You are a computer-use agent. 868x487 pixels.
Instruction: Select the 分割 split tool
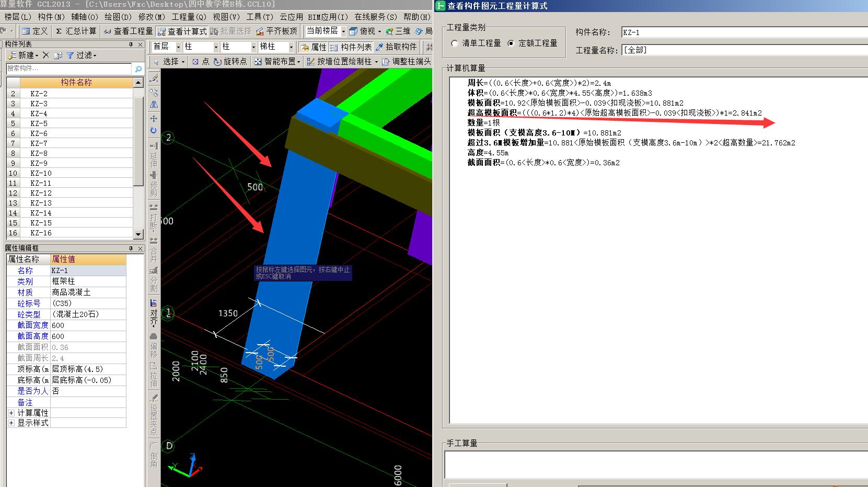point(154,280)
